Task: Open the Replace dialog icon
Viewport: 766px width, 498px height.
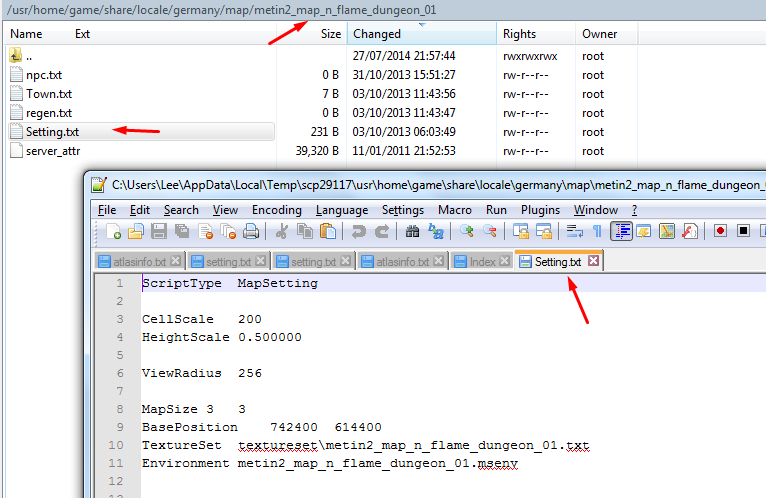Action: click(436, 231)
